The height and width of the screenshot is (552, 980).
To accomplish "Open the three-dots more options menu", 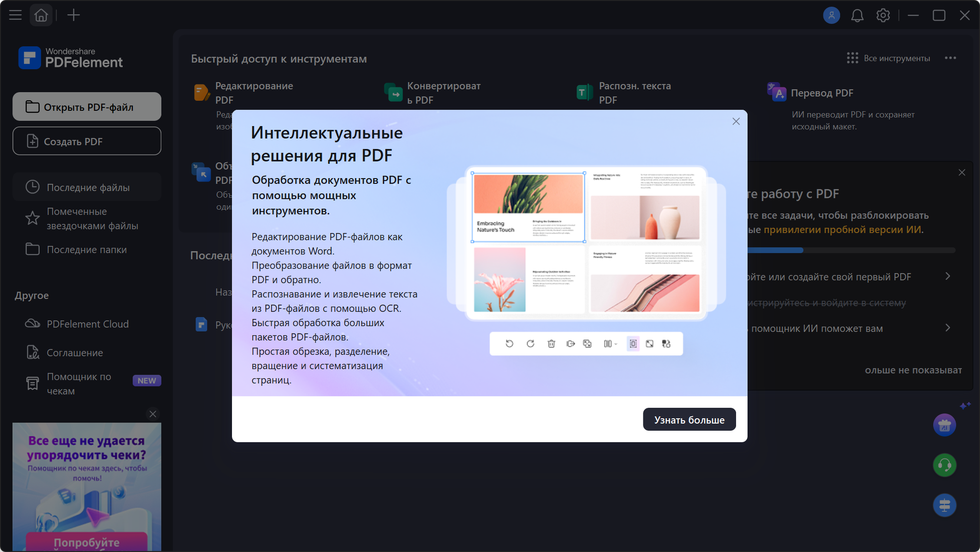I will pos(950,58).
